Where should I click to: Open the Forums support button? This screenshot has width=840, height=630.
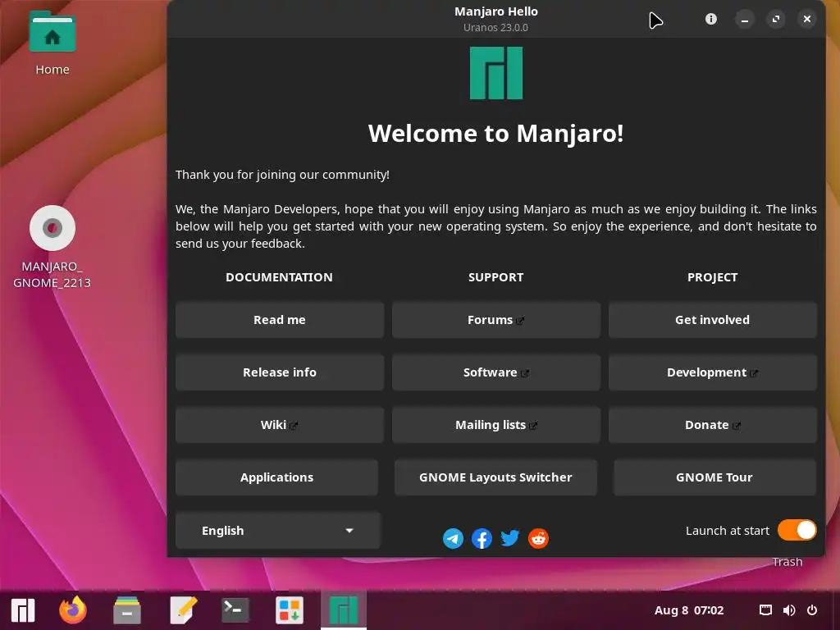coord(496,320)
